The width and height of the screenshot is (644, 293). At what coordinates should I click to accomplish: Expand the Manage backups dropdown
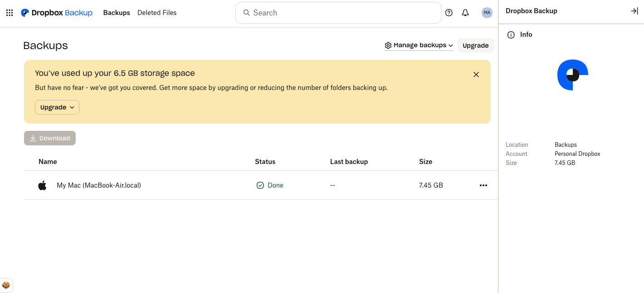pyautogui.click(x=419, y=45)
